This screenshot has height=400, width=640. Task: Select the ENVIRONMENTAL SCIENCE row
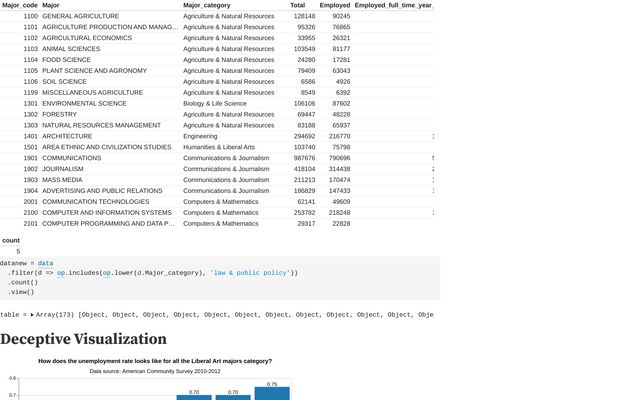[84, 103]
